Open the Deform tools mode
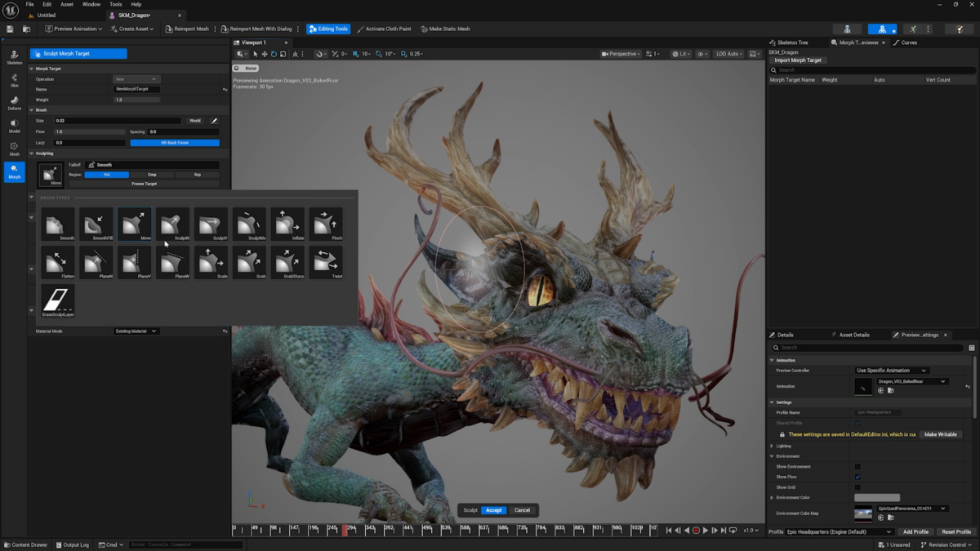The image size is (980, 551). pos(15,103)
